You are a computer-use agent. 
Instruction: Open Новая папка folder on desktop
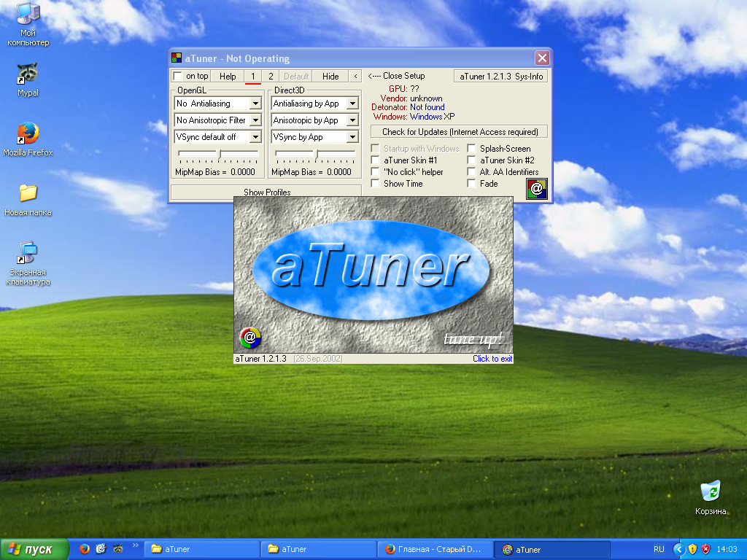(28, 193)
